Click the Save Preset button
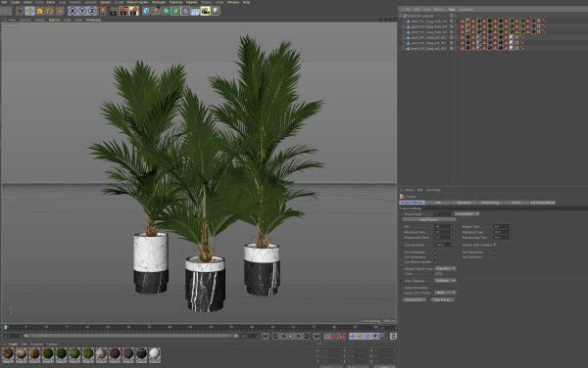This screenshot has height=368, width=588. pos(443,299)
